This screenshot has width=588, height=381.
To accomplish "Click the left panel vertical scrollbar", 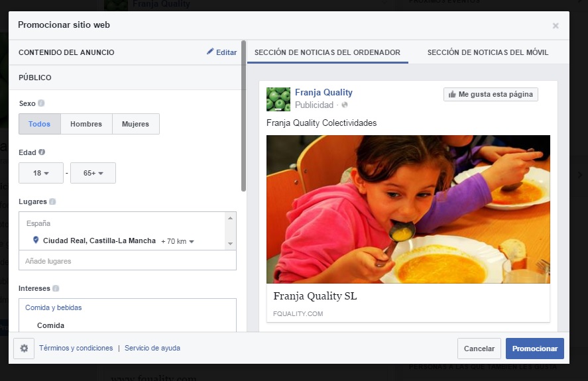I will pyautogui.click(x=243, y=119).
